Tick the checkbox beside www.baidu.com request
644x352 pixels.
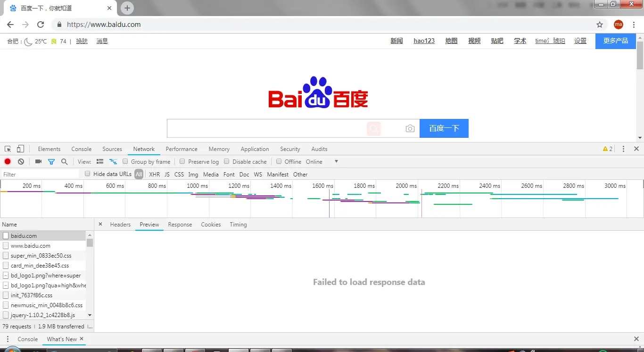click(6, 245)
